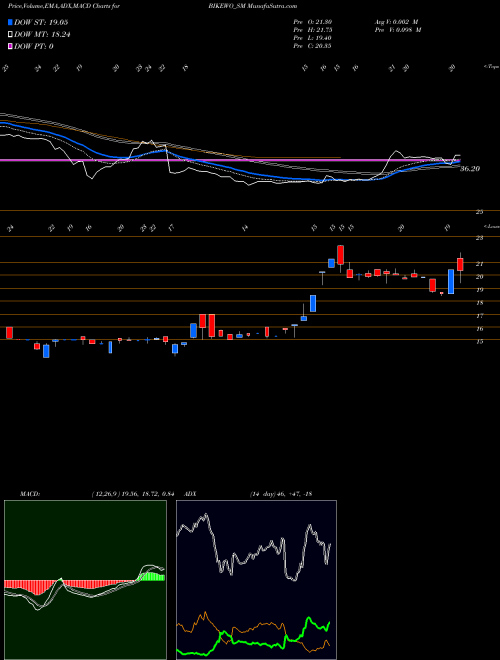
Task: Click the 'Pre H: 21.75' high value
Action: [312, 30]
